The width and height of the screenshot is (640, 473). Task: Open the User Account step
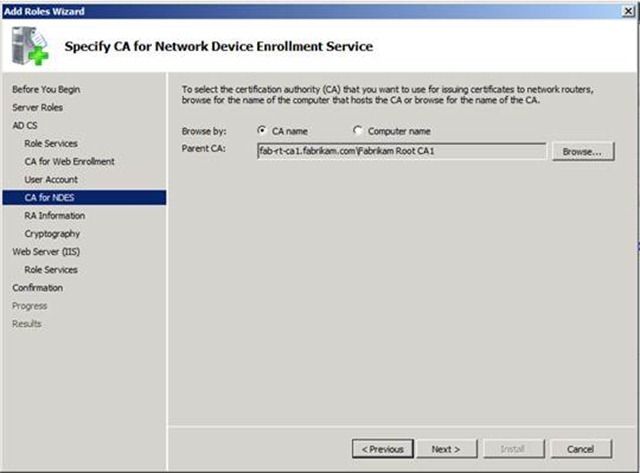tap(51, 179)
